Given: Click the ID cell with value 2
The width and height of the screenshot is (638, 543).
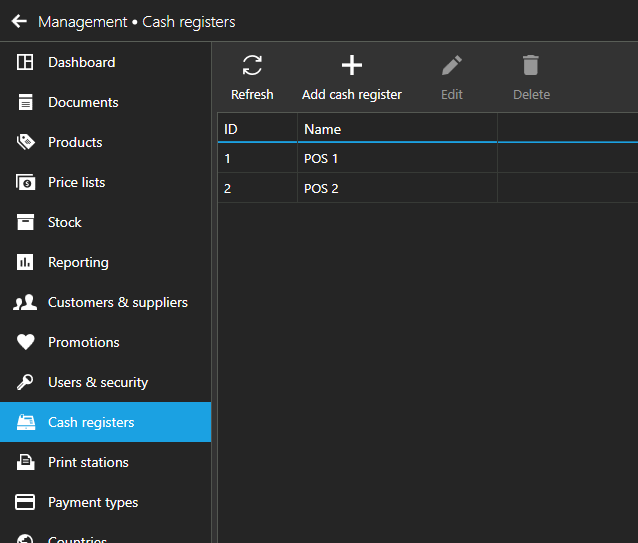Looking at the screenshot, I should pyautogui.click(x=258, y=188).
